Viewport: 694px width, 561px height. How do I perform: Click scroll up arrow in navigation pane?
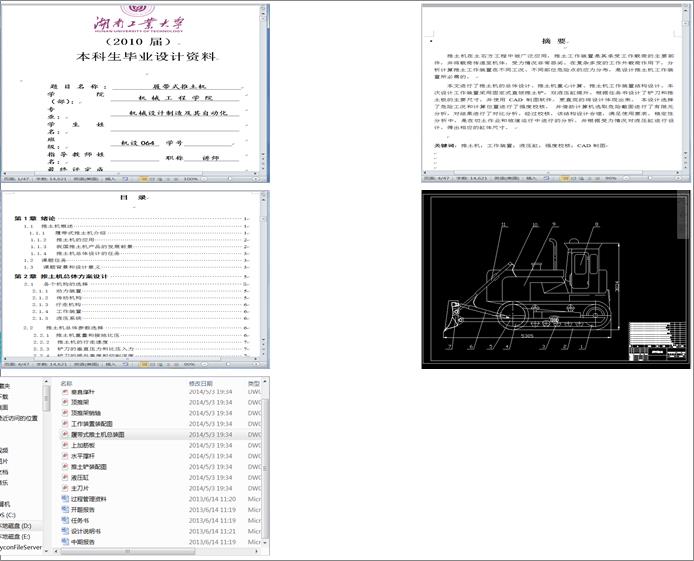click(46, 380)
